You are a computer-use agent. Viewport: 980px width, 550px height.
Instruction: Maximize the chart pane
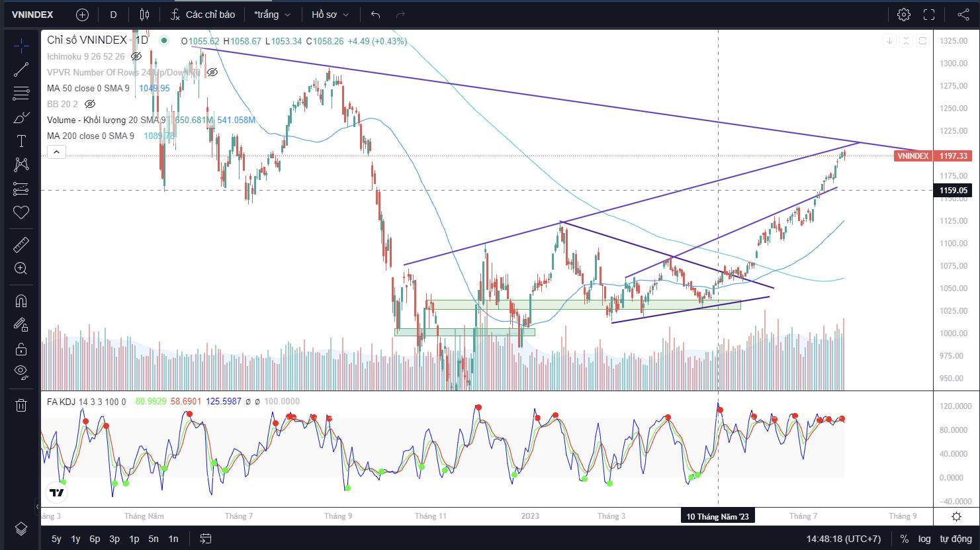click(923, 41)
